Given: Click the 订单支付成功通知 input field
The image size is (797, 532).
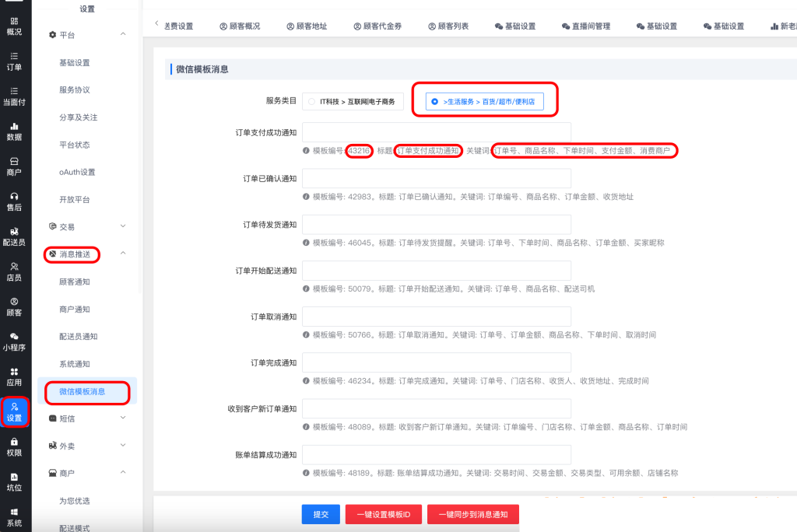Looking at the screenshot, I should point(436,133).
